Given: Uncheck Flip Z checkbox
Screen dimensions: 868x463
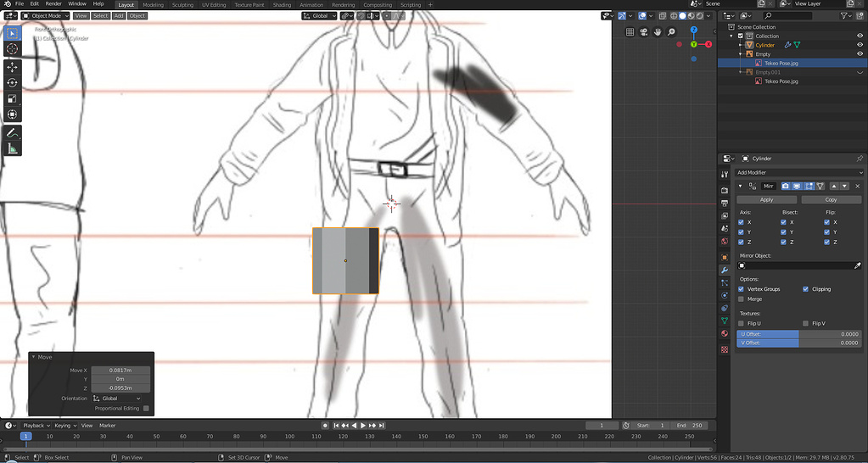Looking at the screenshot, I should point(827,243).
